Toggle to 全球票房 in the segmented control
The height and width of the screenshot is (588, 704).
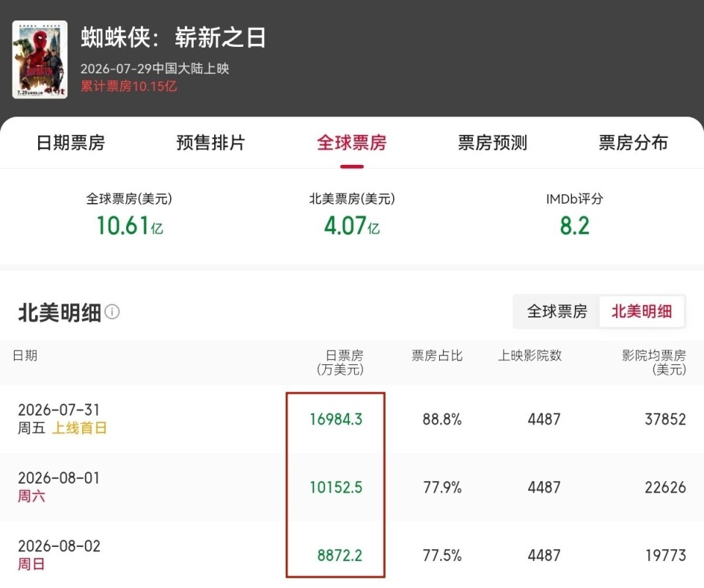pyautogui.click(x=557, y=312)
